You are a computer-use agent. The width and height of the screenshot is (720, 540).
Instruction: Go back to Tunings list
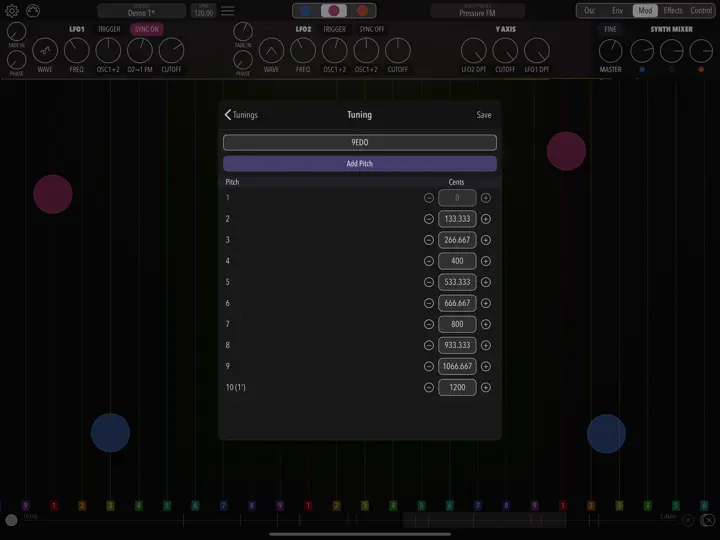click(x=241, y=115)
